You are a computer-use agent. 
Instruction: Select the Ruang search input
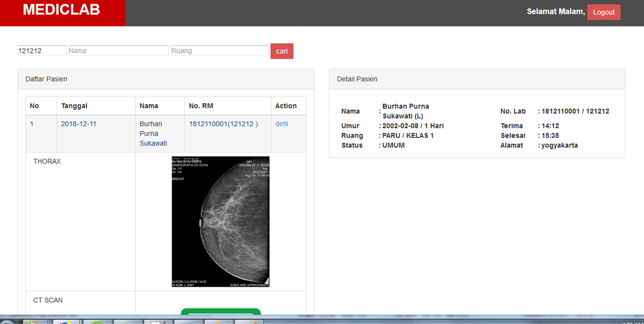pos(220,51)
